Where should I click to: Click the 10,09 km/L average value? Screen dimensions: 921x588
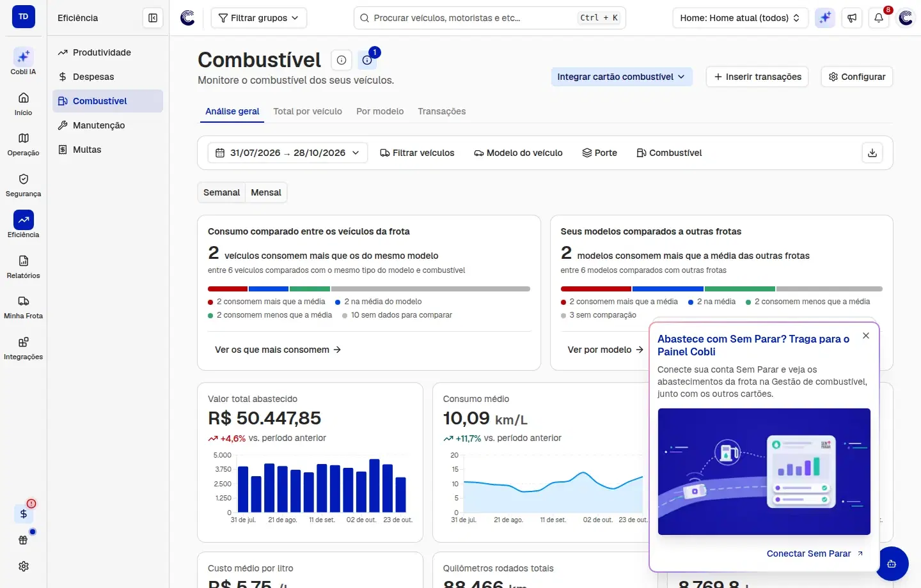pyautogui.click(x=485, y=418)
